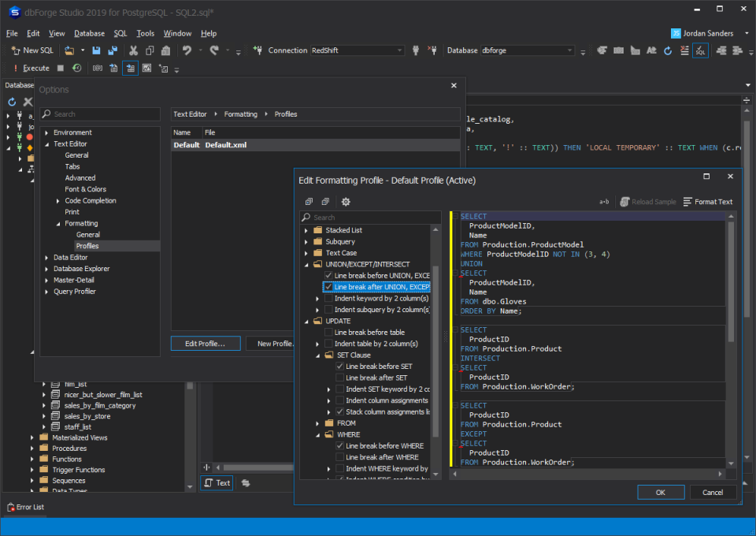This screenshot has width=756, height=536.
Task: Open the Database menu
Action: (x=89, y=33)
